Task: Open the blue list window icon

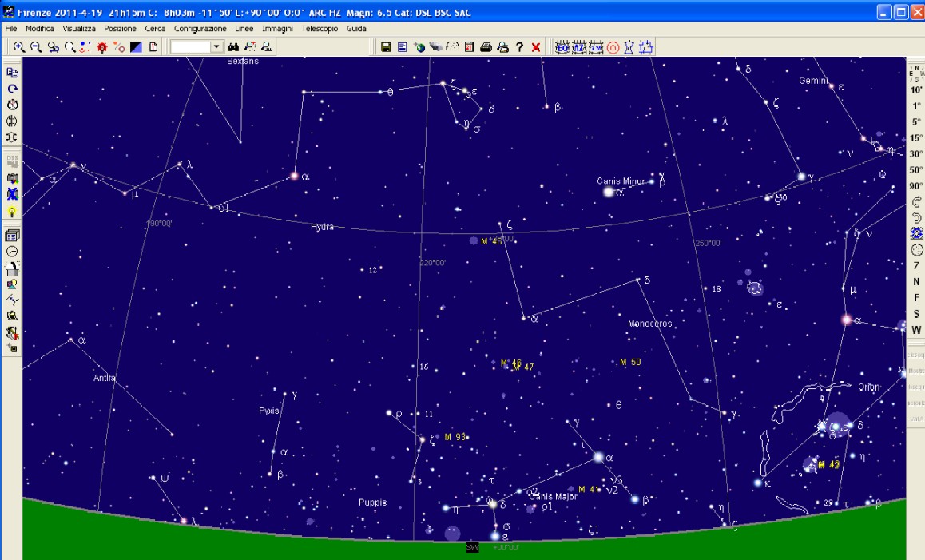Action: click(403, 46)
